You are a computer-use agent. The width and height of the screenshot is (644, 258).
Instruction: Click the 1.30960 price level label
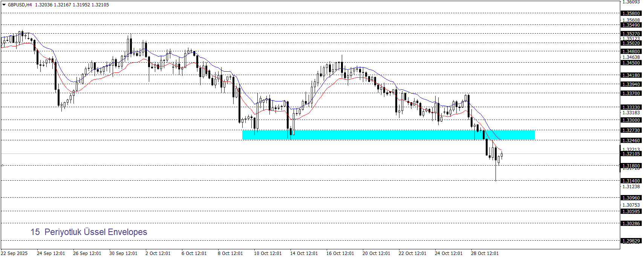[631, 198]
